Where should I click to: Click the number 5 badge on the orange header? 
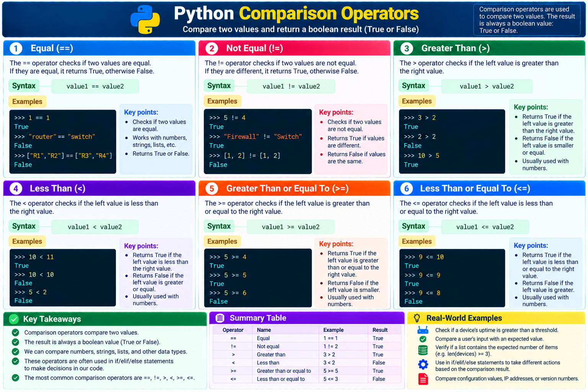(x=212, y=189)
